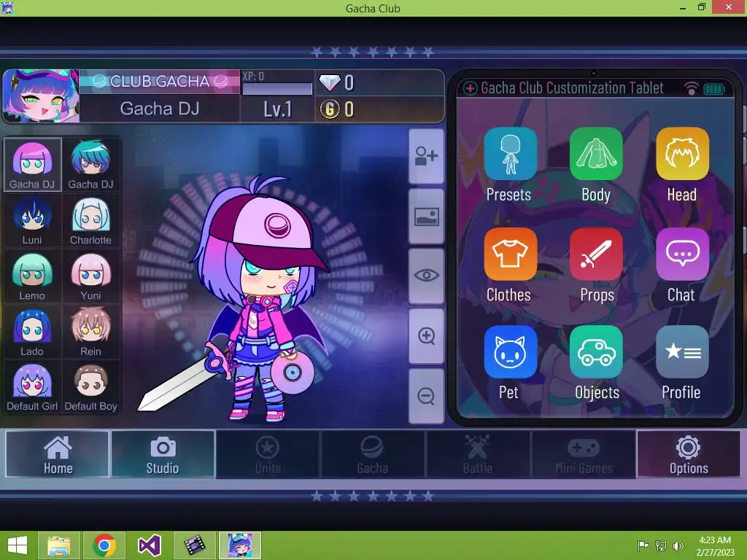Open Google Chrome from taskbar

tap(104, 545)
